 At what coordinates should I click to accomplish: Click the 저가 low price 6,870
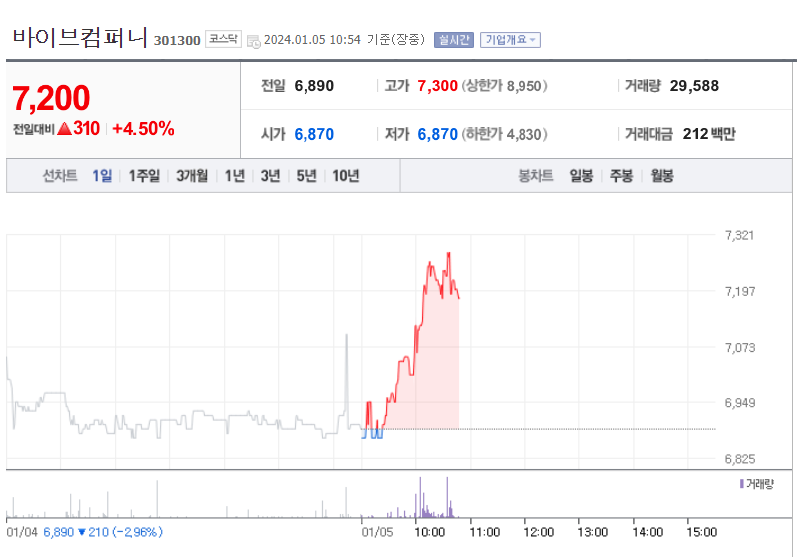click(x=437, y=134)
